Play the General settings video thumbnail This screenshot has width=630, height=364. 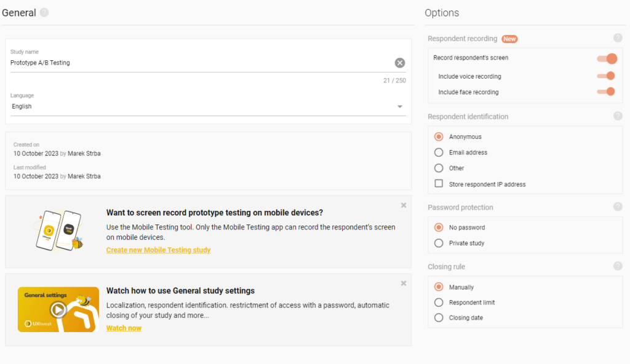click(58, 309)
